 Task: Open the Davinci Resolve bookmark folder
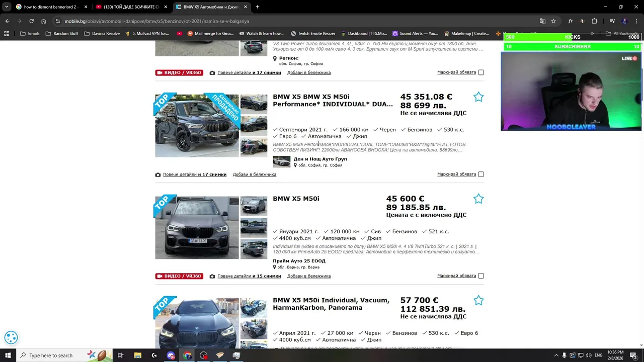[x=102, y=34]
